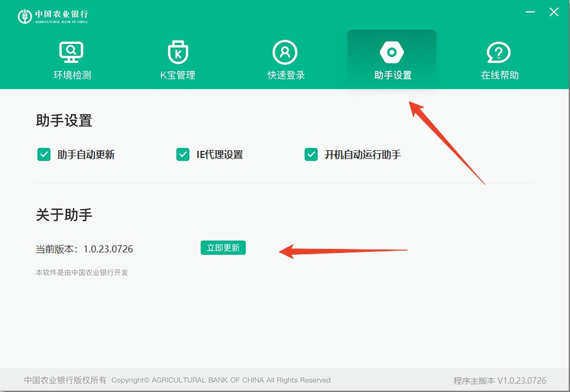Select the 助手设置 tab label
Viewport: 570px width, 392px height.
393,75
